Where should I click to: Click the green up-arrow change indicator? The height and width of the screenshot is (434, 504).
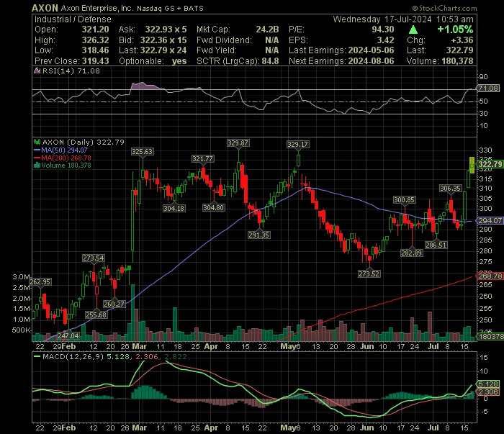(413, 30)
